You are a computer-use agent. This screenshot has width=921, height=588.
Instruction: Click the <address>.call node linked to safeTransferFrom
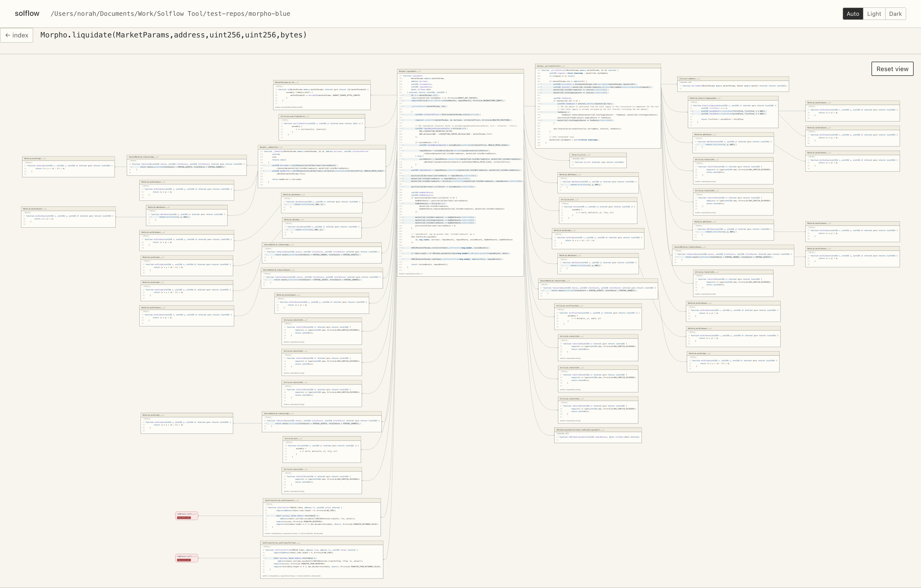click(187, 558)
